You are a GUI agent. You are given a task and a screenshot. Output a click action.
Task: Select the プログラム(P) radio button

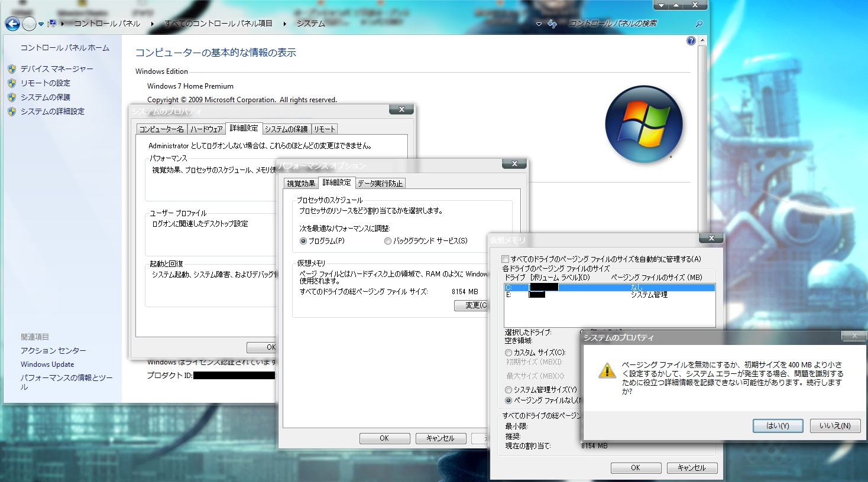pyautogui.click(x=303, y=241)
